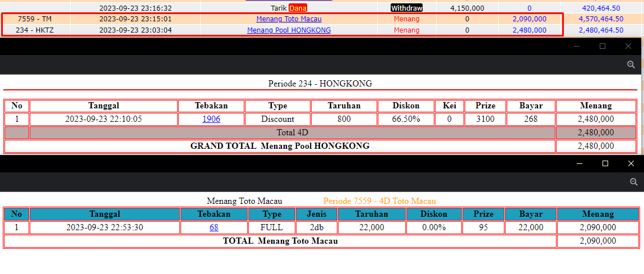Screen dimensions: 644x274
Task: Click the Dana highlighted label
Action: point(298,8)
